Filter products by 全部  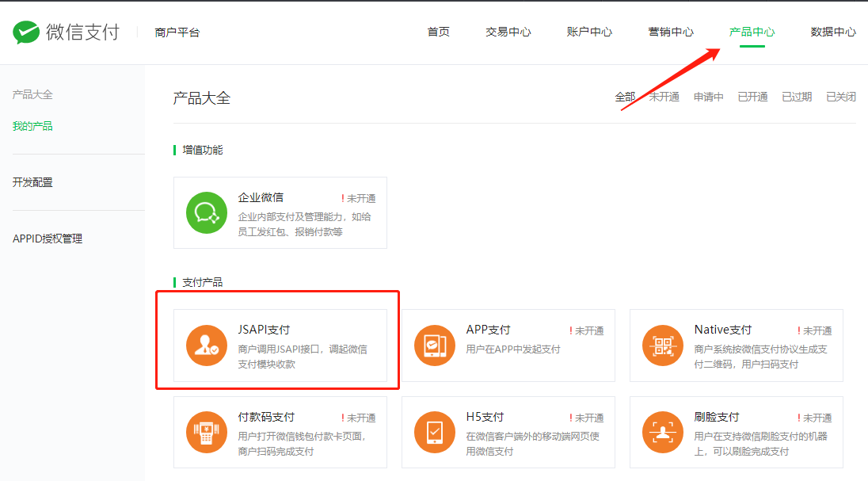(x=625, y=97)
